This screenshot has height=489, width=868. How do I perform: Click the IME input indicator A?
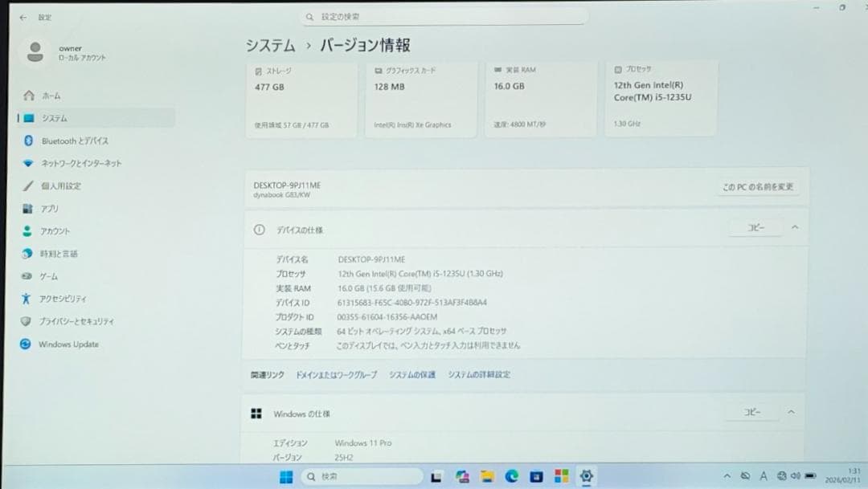[764, 477]
